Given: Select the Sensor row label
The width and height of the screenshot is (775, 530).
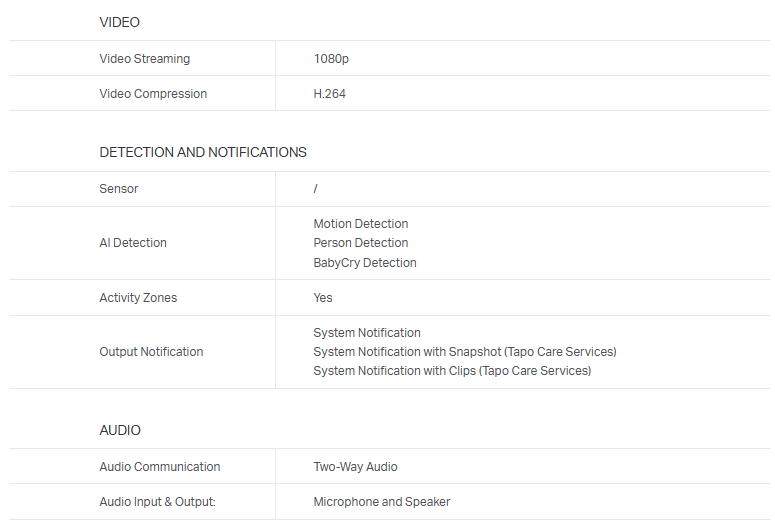Looking at the screenshot, I should (x=119, y=189).
